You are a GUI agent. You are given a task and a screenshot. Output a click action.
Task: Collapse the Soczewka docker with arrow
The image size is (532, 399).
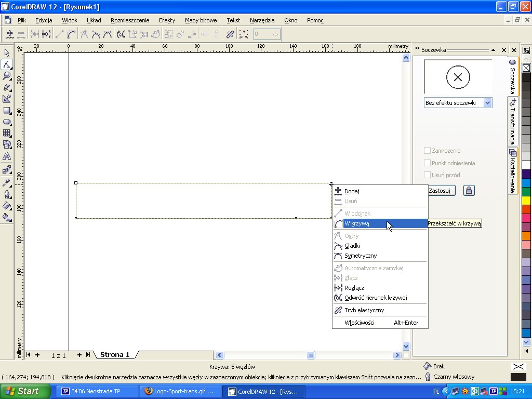(493, 50)
